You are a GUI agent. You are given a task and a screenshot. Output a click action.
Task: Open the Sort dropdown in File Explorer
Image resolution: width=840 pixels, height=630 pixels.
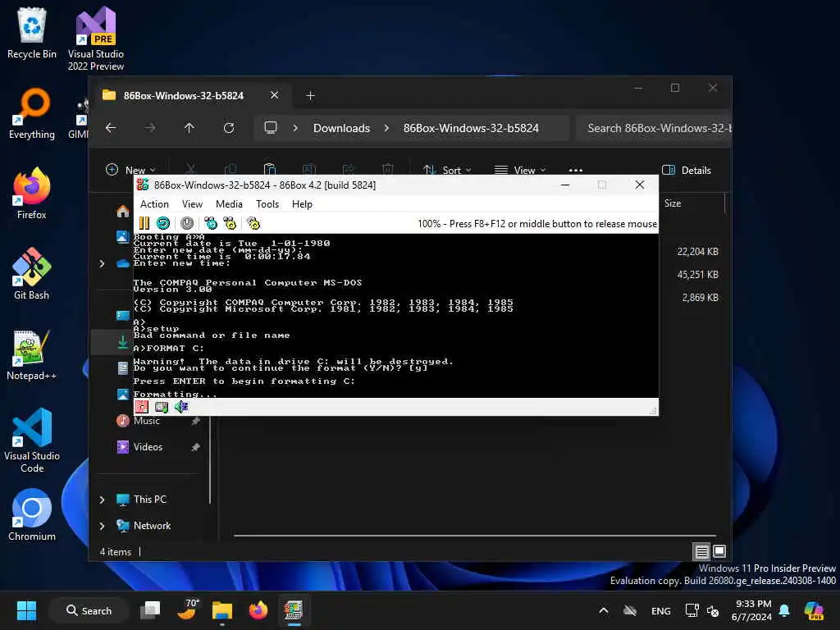point(447,170)
